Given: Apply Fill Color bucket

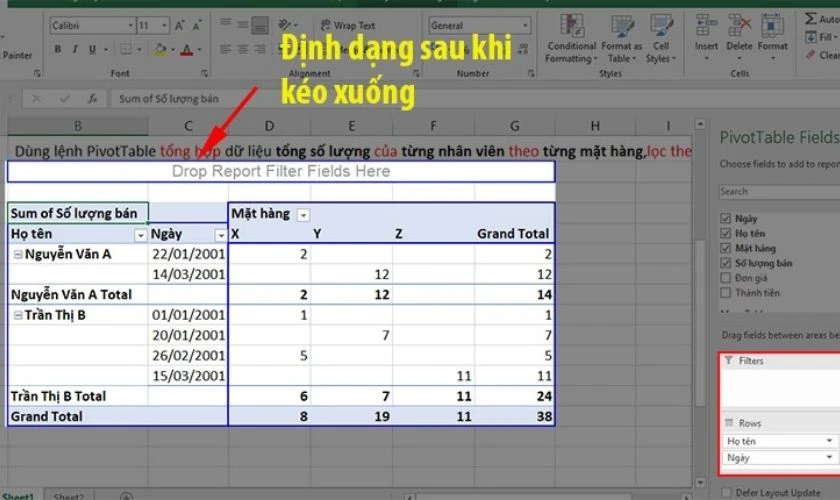Looking at the screenshot, I should [160, 50].
